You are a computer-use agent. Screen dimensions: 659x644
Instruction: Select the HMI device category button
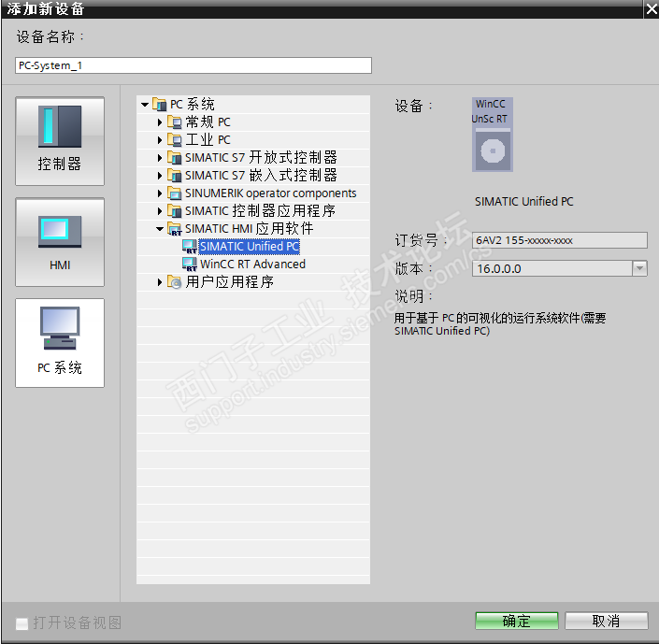(x=60, y=242)
